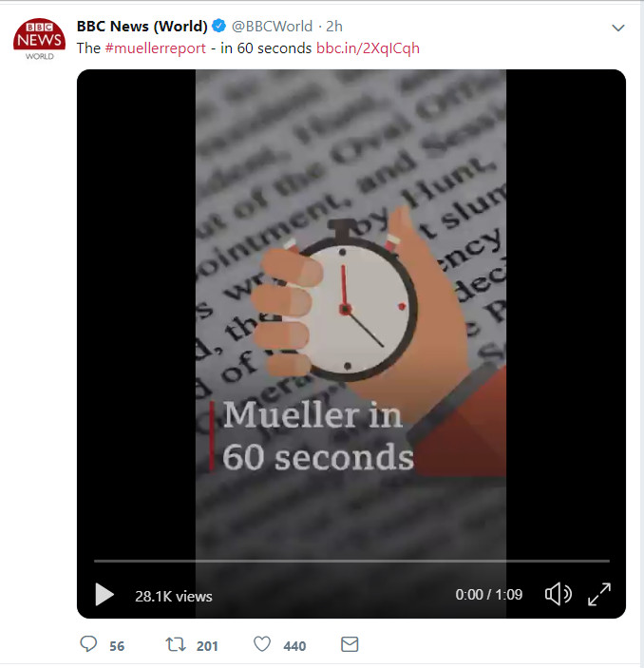This screenshot has width=644, height=668.
Task: Open the @BBCWorld handle
Action: click(273, 27)
